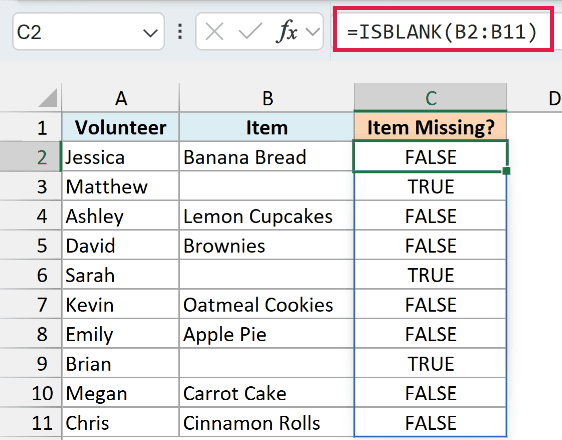Click the TRUE result in Matthew's row
562x440 pixels.
click(430, 186)
